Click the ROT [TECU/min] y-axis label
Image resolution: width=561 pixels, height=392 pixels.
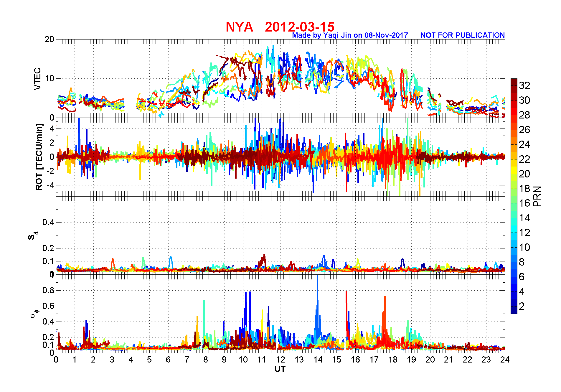39,157
